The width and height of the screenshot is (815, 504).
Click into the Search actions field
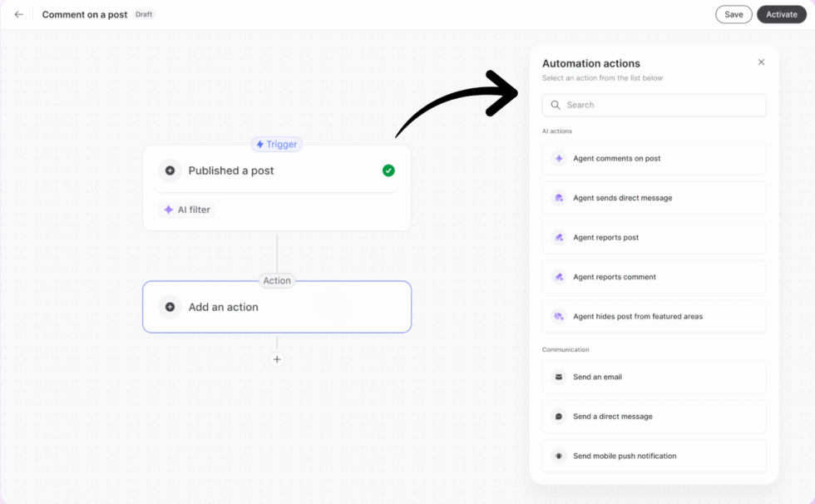[x=654, y=105]
